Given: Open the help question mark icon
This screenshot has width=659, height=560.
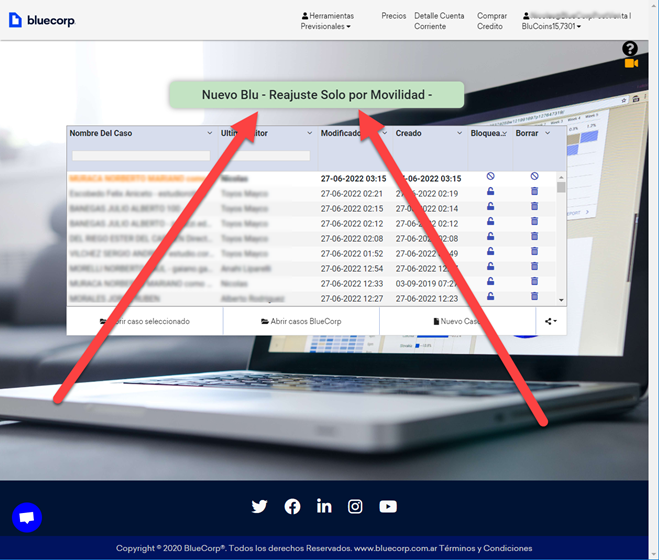Looking at the screenshot, I should [x=630, y=48].
